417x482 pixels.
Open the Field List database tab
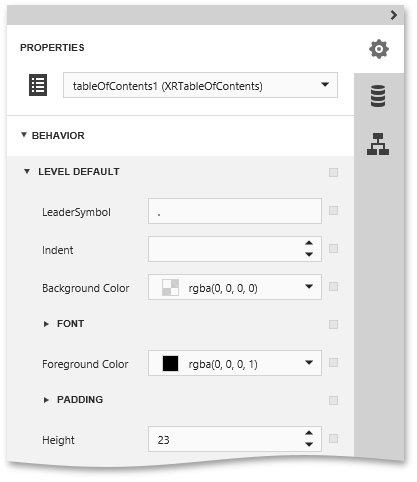378,96
